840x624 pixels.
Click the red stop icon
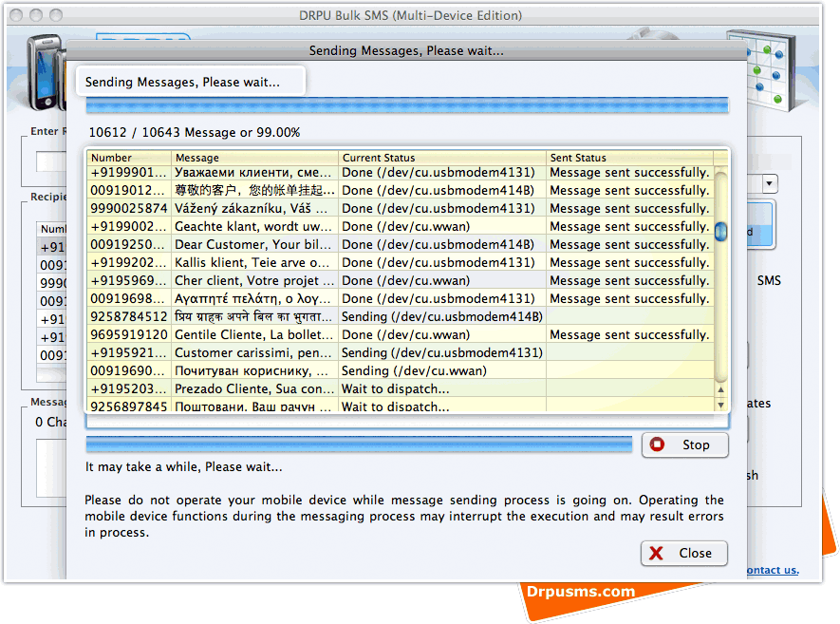pyautogui.click(x=657, y=444)
